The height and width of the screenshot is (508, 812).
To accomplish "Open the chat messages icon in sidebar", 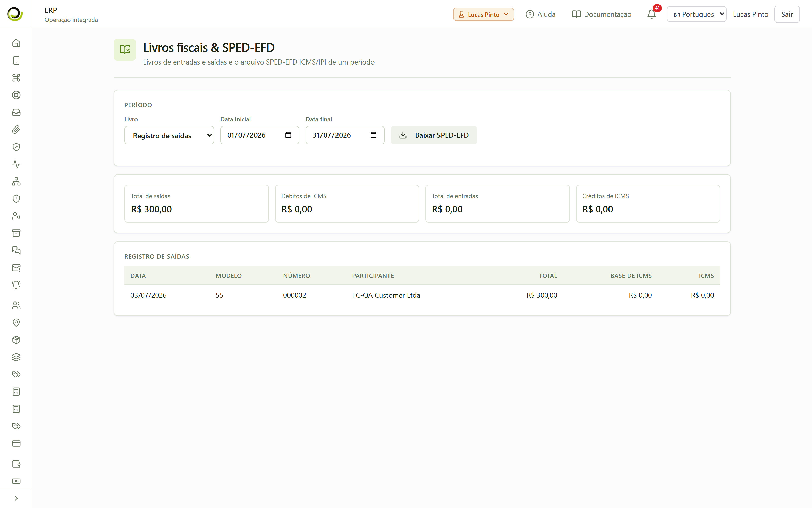I will (16, 250).
